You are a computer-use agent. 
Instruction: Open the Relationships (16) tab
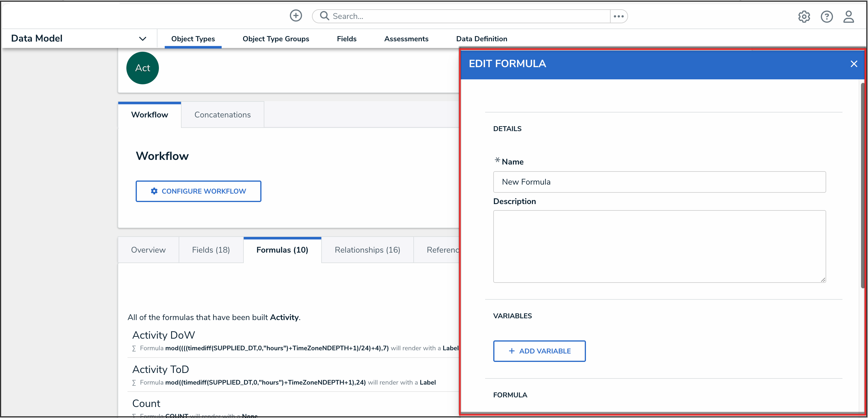367,250
